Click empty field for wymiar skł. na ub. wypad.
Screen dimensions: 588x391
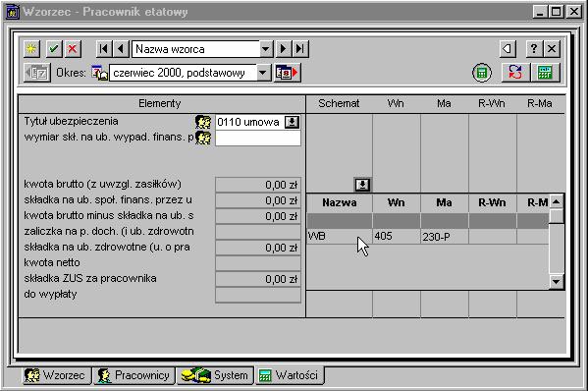point(258,139)
